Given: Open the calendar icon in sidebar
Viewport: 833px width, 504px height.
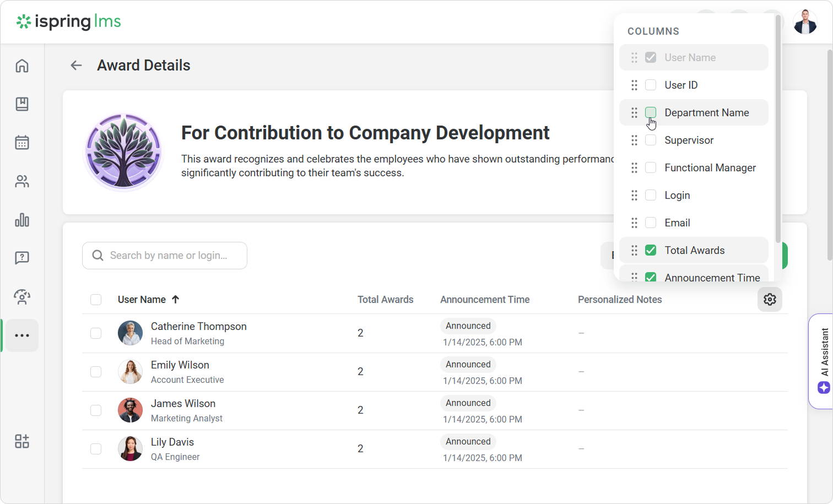Looking at the screenshot, I should coord(22,143).
